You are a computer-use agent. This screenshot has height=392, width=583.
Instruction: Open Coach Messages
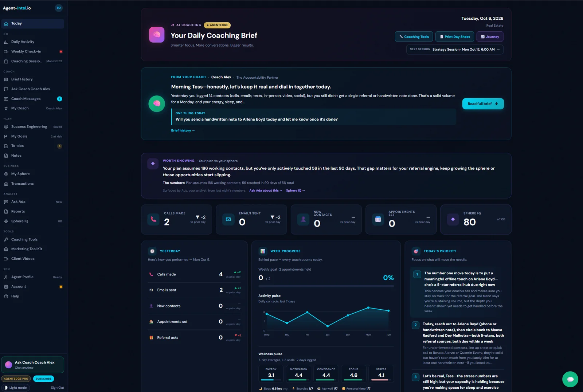(x=33, y=99)
